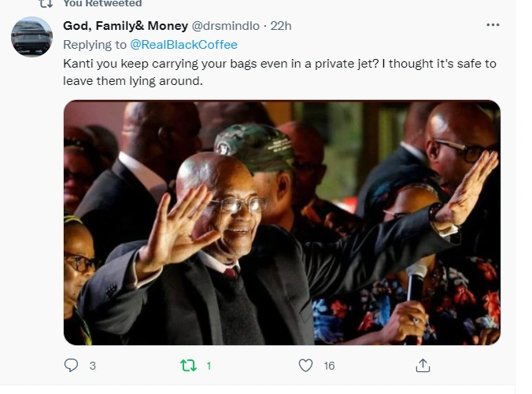The image size is (532, 394).
Task: Undo the retweet via green retweet icon
Action: [x=188, y=366]
